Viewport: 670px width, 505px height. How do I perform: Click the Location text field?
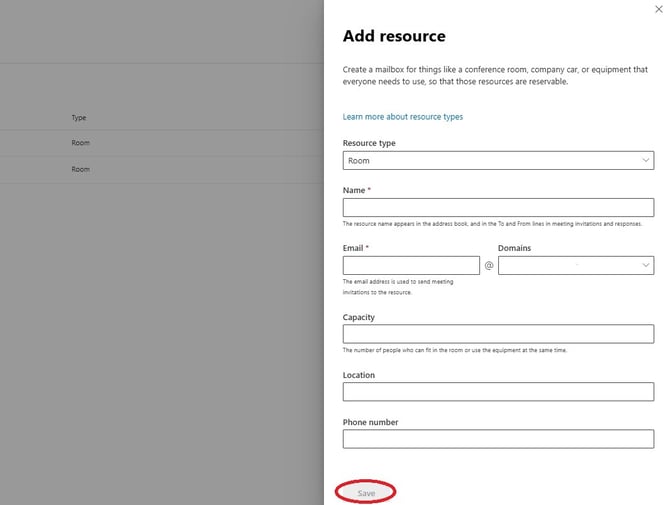pyautogui.click(x=497, y=392)
